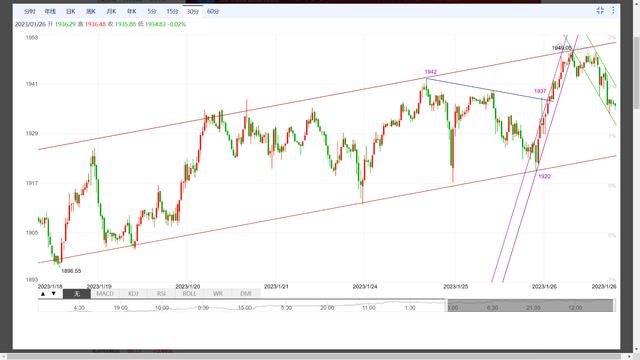Exit fullscreen with the collapse arrows icon
This screenshot has height=360, width=640.
[x=600, y=11]
